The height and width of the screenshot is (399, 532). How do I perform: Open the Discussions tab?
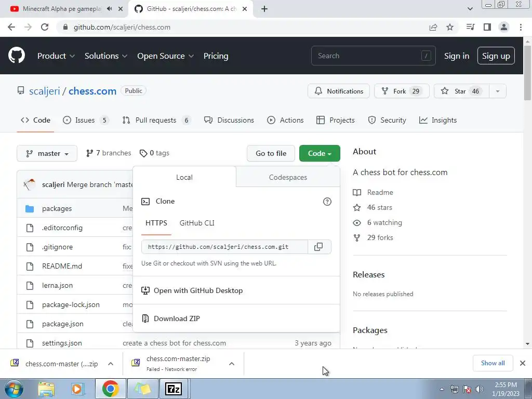[x=229, y=120]
